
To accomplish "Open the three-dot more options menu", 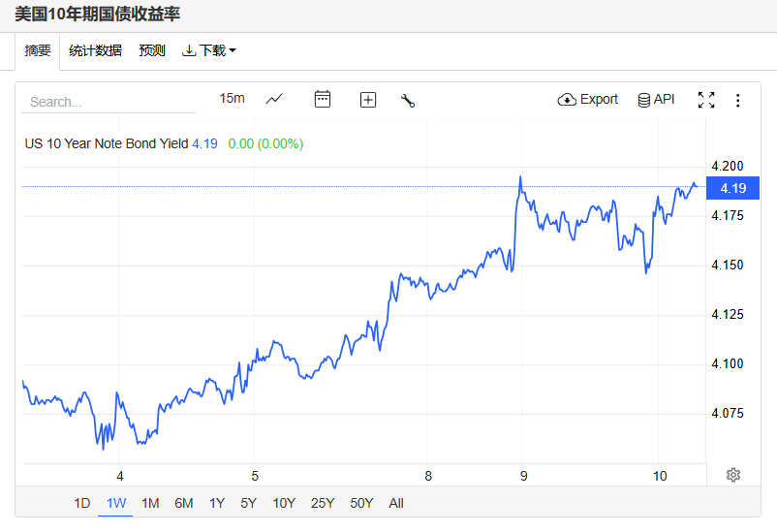I will (x=738, y=101).
